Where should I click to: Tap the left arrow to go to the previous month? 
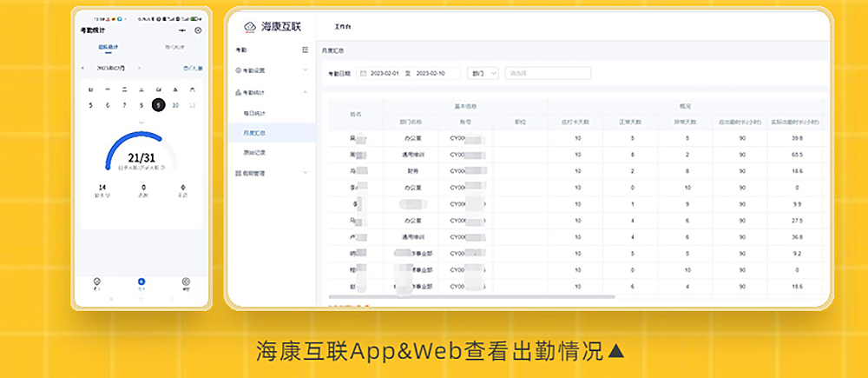[x=83, y=68]
